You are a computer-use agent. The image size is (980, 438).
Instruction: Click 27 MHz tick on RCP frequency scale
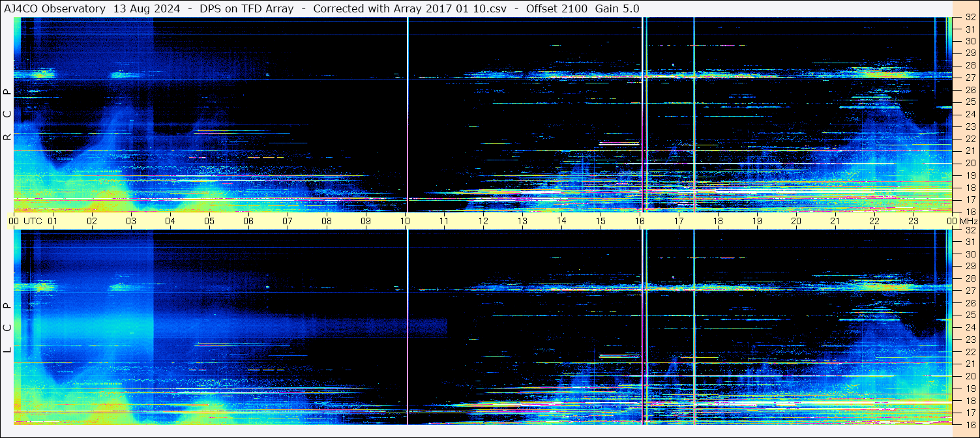point(970,78)
